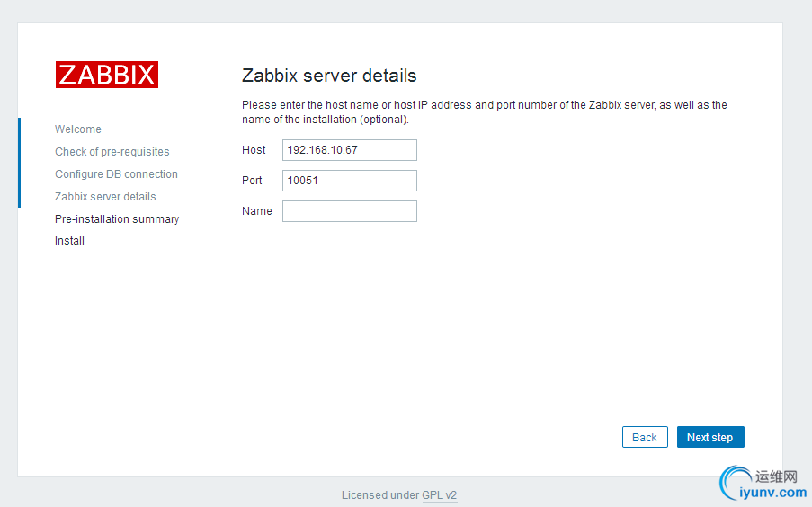Focus the Port input field
The image size is (812, 507).
tap(350, 181)
